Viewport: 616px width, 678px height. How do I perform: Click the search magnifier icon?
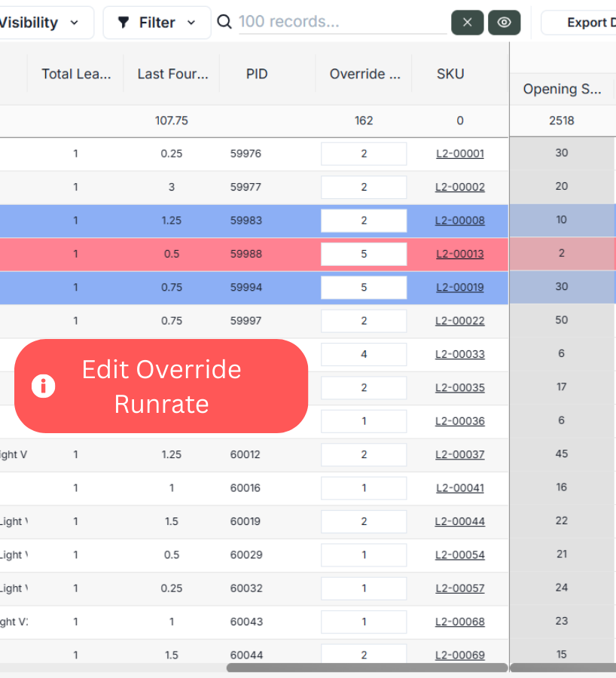pos(224,22)
